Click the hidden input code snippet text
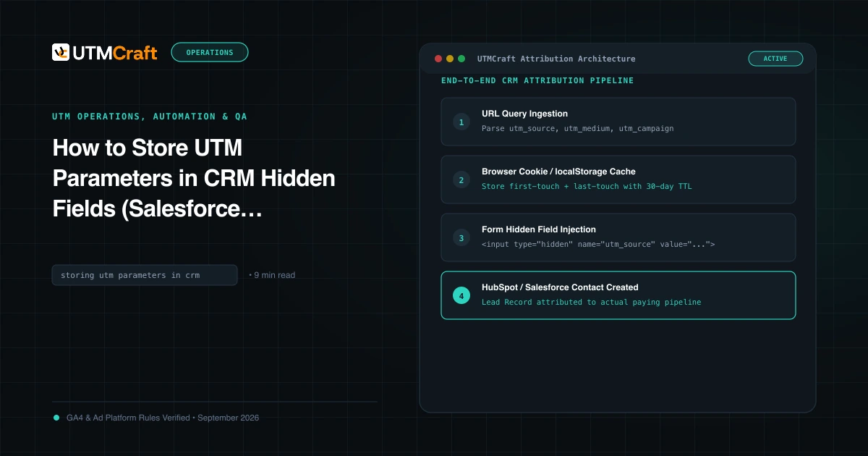Viewport: 868px width, 456px height. point(598,244)
